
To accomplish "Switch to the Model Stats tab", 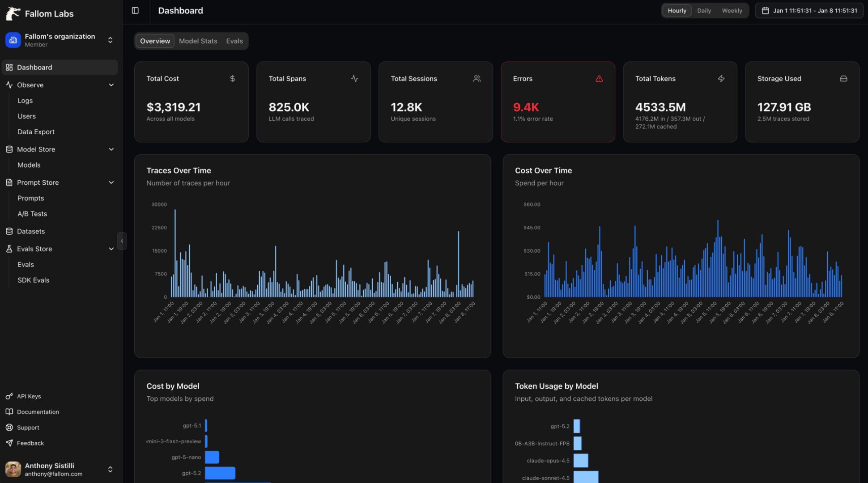I will [198, 41].
